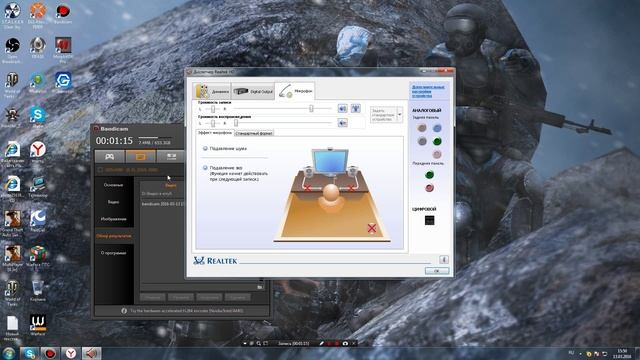Expand the set default device dropdown
Screen dimensions: 640x360
(400, 115)
